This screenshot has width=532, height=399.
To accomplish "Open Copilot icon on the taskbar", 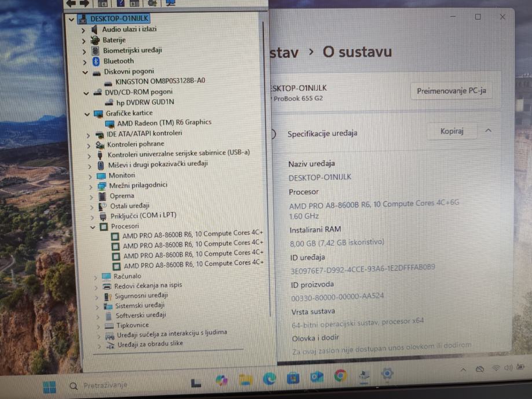I will point(222,380).
